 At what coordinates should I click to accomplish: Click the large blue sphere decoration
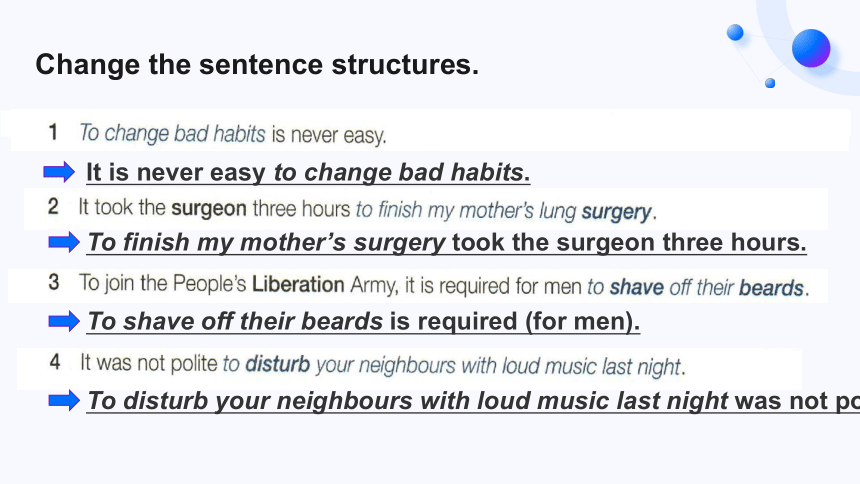(811, 48)
